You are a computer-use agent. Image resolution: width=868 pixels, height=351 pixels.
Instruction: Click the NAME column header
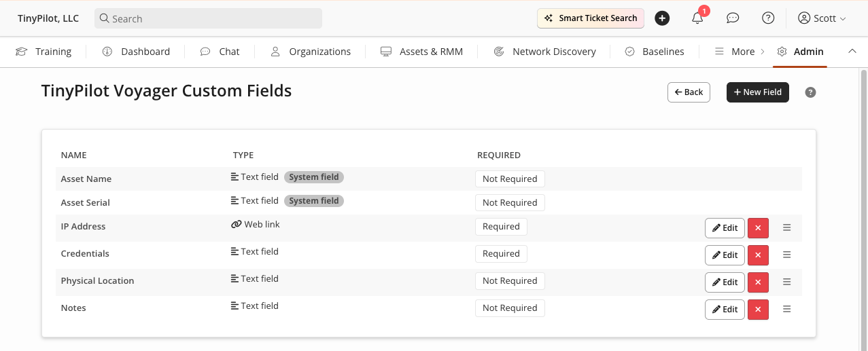point(74,155)
